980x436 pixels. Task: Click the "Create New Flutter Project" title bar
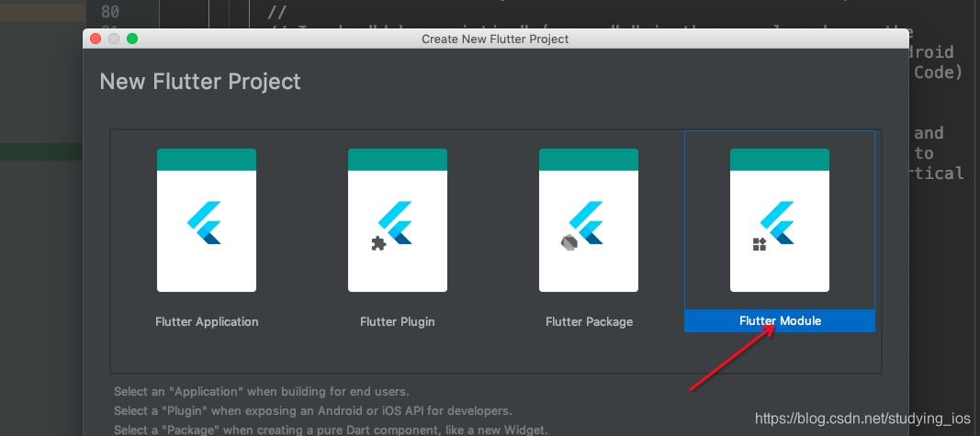pos(496,39)
